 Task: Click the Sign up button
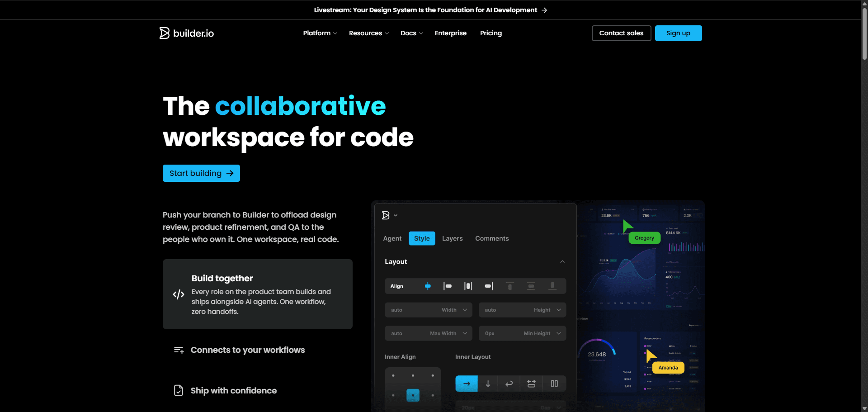[x=678, y=33]
